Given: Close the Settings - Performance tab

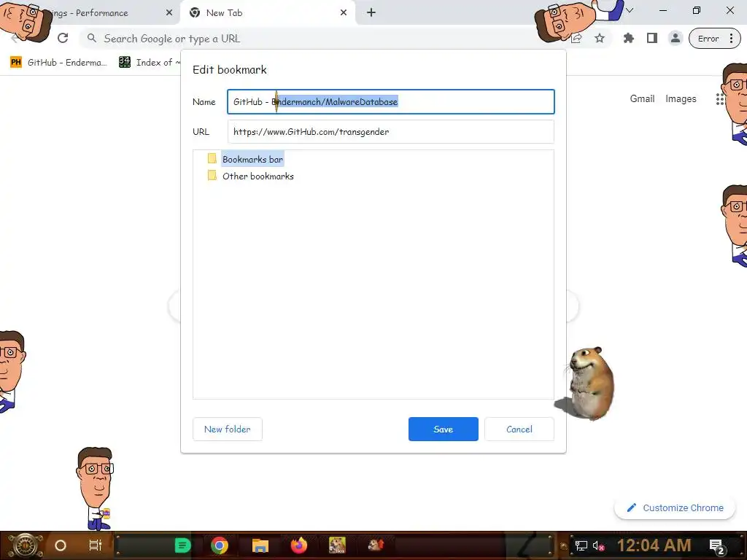Looking at the screenshot, I should pos(169,13).
